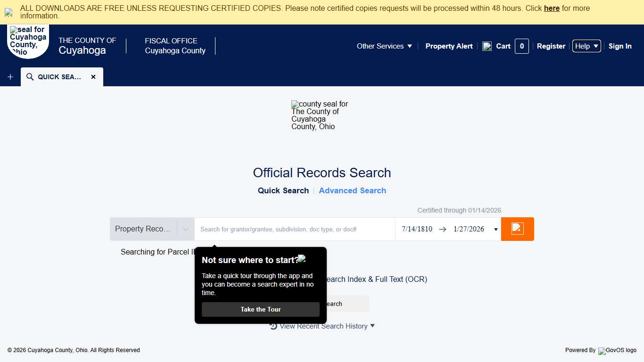Click the orange search submit icon
Viewport: 644px width, 362px height.
point(517,229)
